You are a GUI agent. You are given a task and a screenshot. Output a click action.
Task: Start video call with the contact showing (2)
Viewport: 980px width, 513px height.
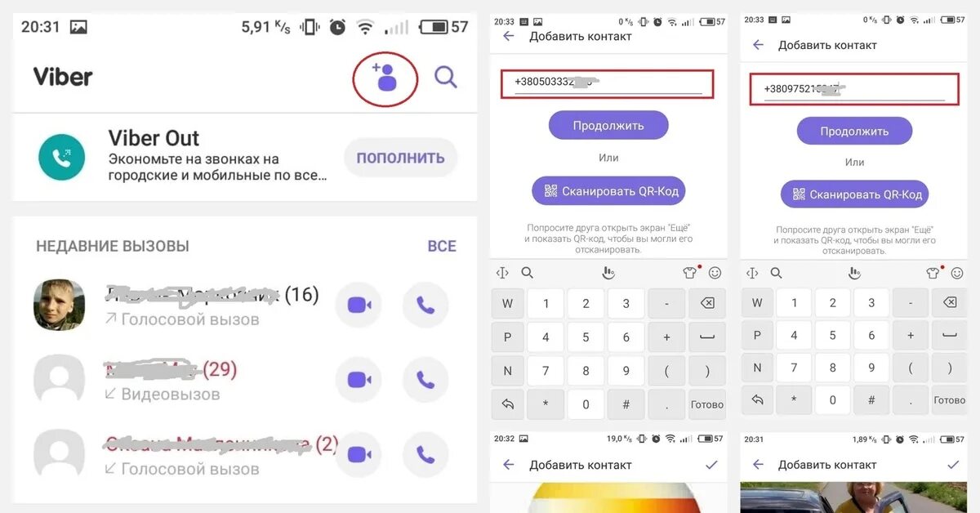tap(359, 454)
